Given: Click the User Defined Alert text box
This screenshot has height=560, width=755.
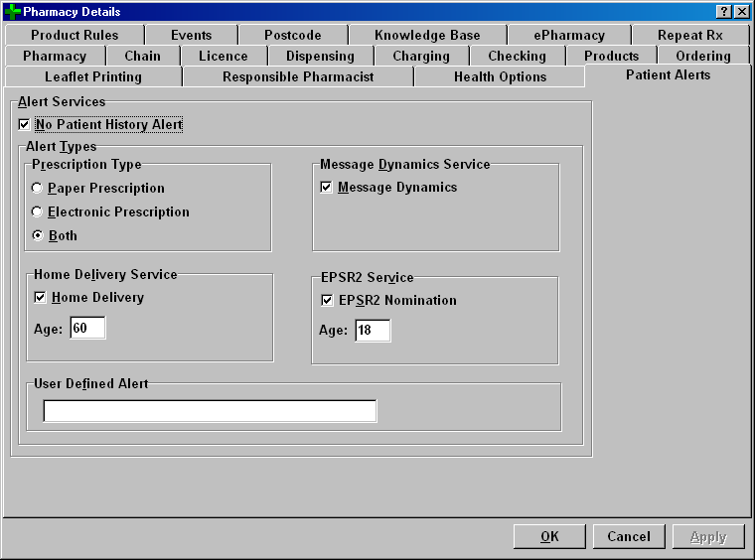Looking at the screenshot, I should [210, 411].
